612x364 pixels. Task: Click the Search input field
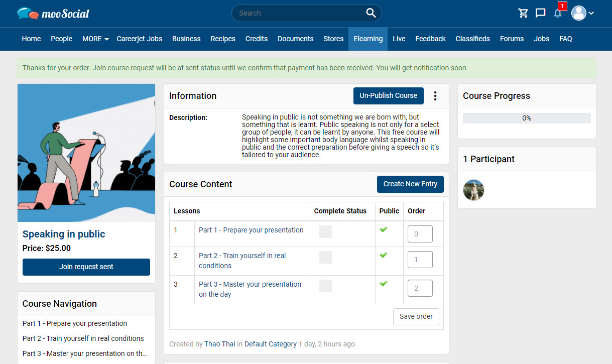300,13
